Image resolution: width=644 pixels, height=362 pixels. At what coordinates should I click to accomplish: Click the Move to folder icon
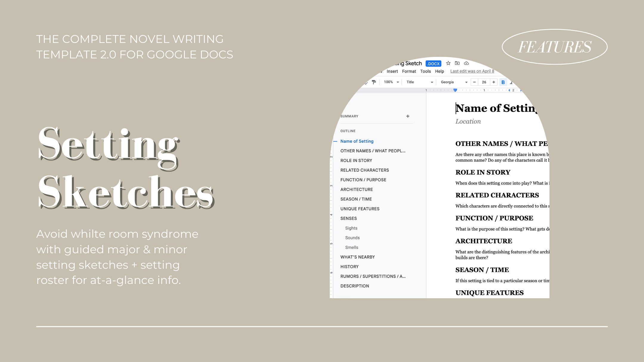pyautogui.click(x=457, y=63)
